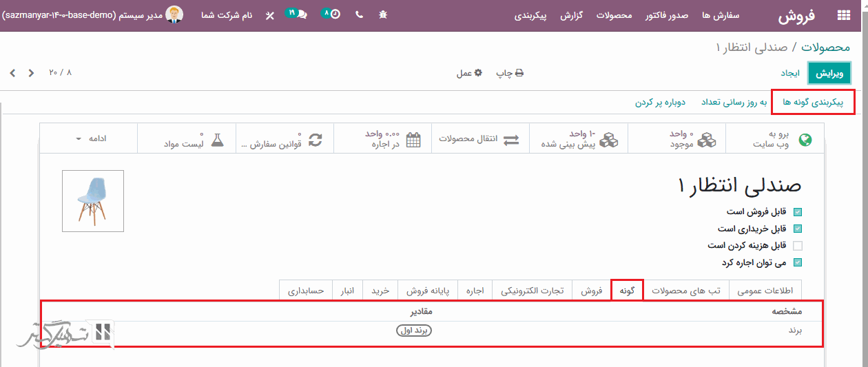
Task: Open the chat conversations icon
Action: [297, 14]
